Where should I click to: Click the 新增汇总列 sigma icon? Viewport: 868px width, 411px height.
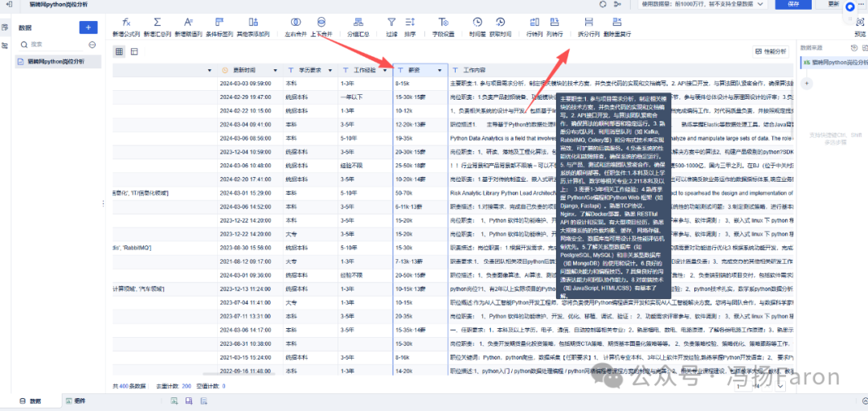pos(158,23)
